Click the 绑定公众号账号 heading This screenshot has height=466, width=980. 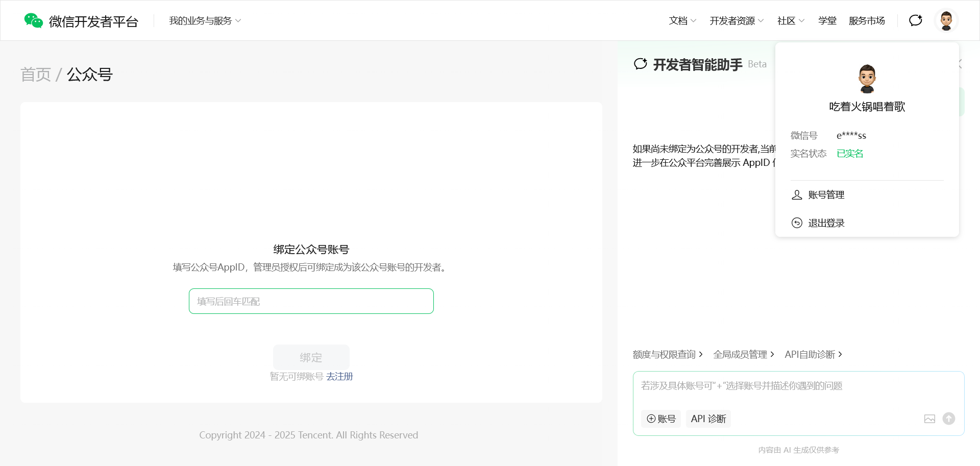[311, 250]
